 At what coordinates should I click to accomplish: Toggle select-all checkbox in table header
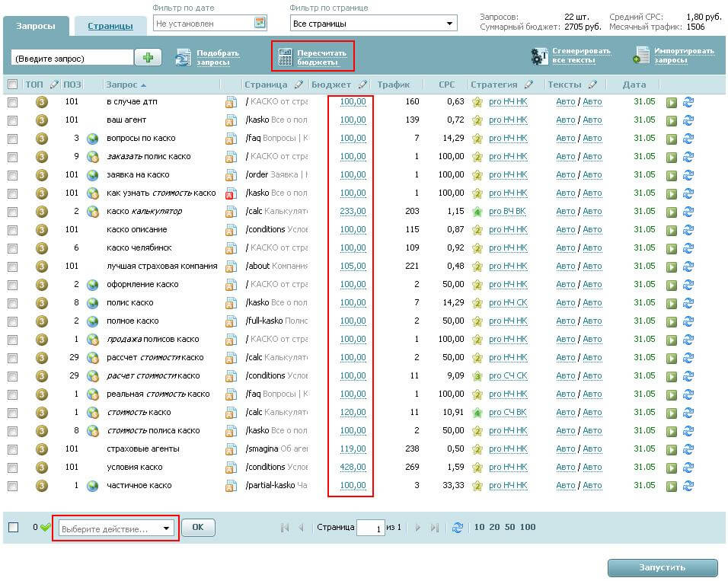point(12,85)
